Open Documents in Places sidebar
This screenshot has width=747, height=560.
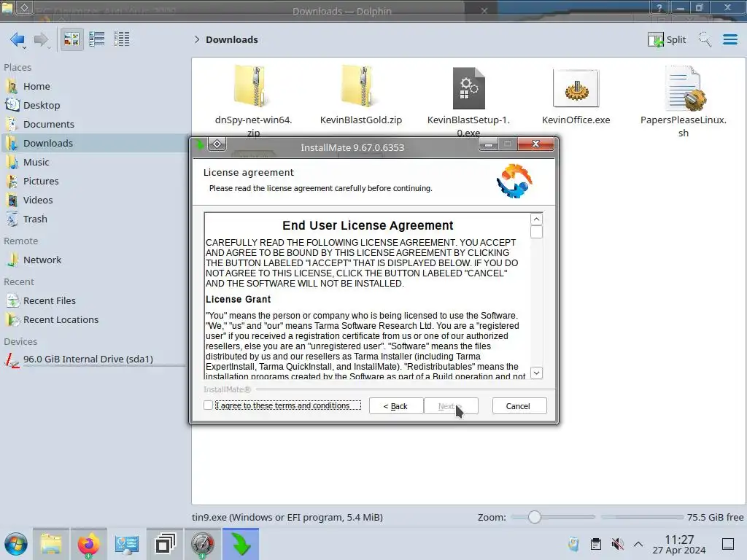coord(94,124)
